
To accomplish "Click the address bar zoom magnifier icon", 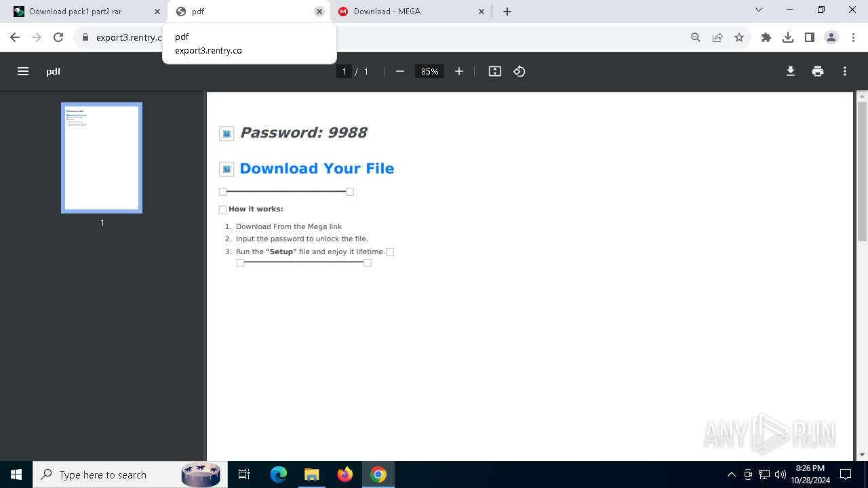I will coord(696,37).
